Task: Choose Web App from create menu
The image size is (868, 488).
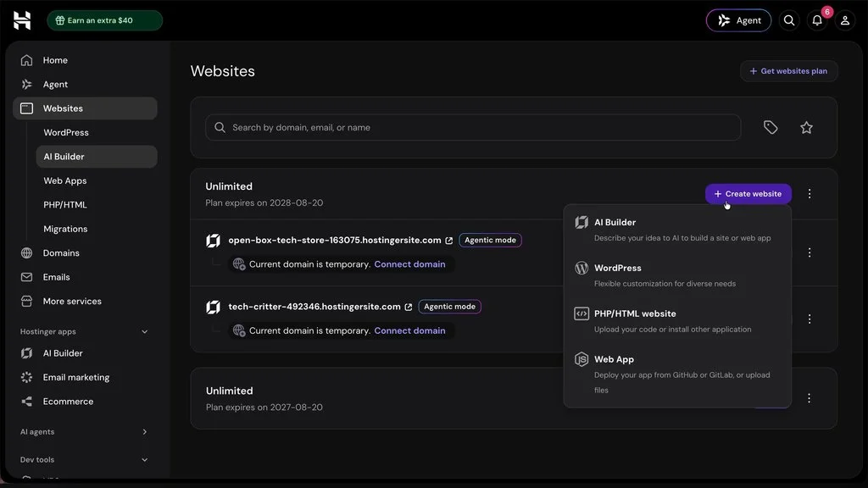Action: click(x=677, y=374)
